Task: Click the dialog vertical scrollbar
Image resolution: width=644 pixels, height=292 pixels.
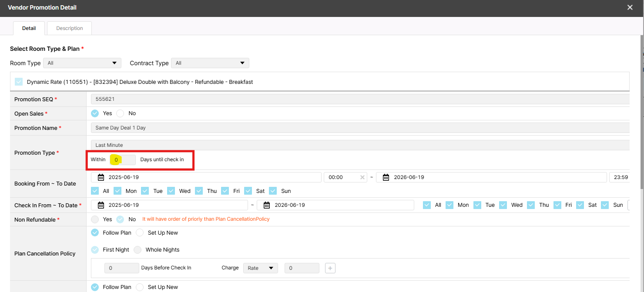Action: [642, 113]
